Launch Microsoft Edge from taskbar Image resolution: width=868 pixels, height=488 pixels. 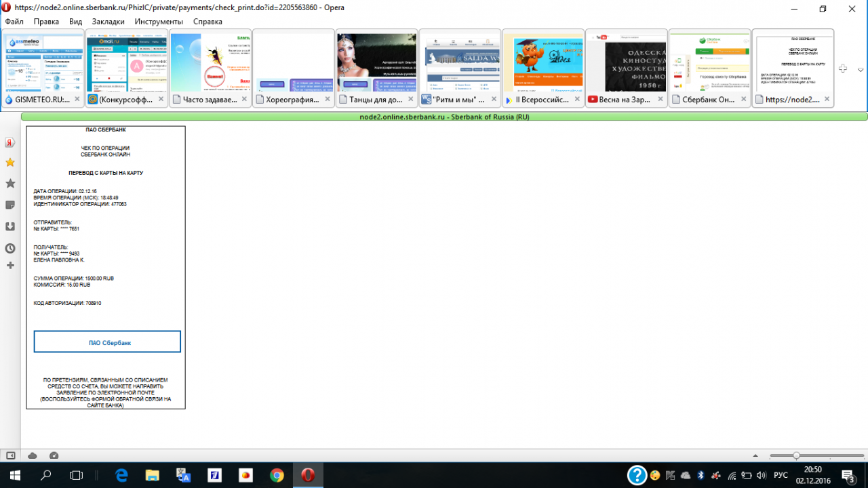tap(121, 475)
